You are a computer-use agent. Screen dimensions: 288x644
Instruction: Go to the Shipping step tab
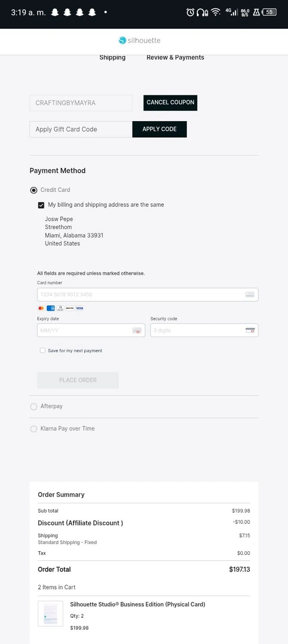[112, 58]
